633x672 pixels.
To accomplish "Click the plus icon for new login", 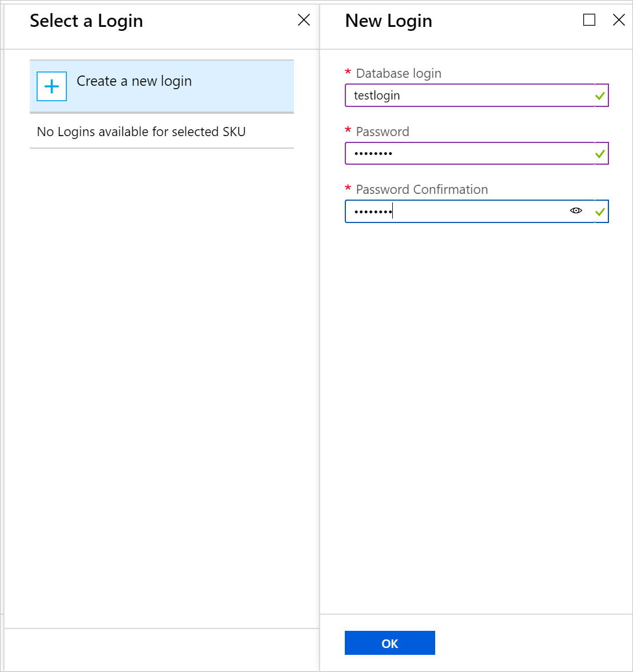I will coord(51,86).
